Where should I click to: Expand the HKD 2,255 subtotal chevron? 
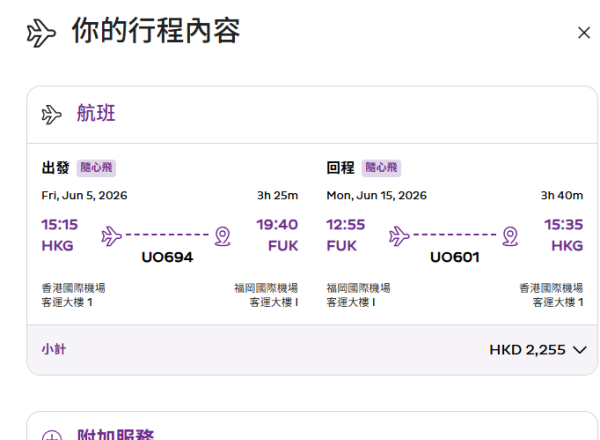580,350
